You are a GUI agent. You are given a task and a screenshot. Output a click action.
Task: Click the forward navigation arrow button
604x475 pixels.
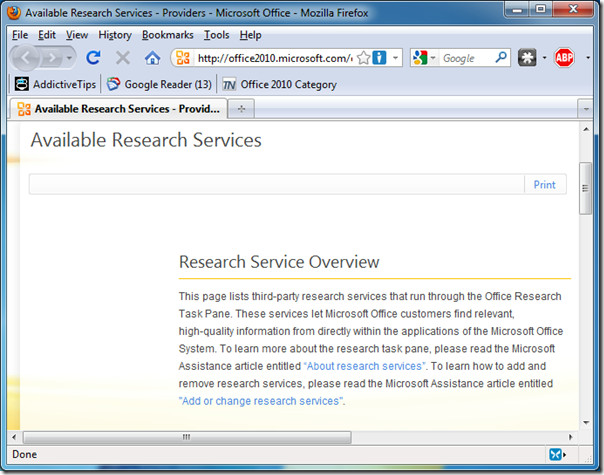coord(51,58)
